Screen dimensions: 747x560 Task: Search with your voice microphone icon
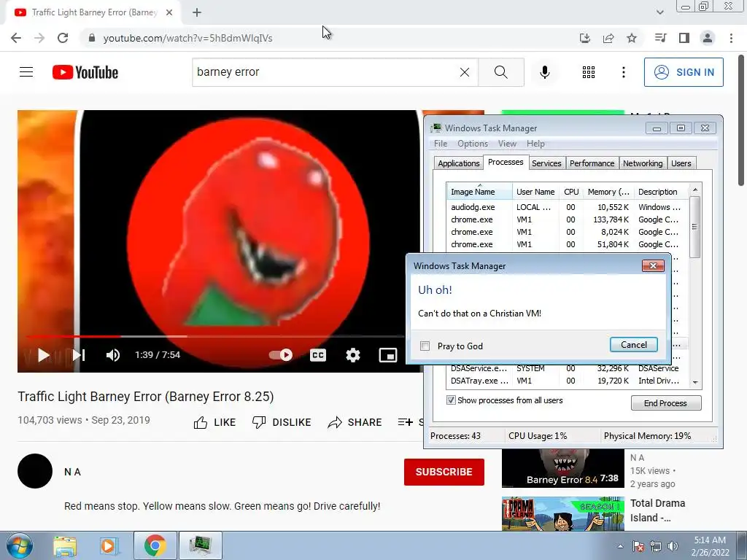click(544, 72)
